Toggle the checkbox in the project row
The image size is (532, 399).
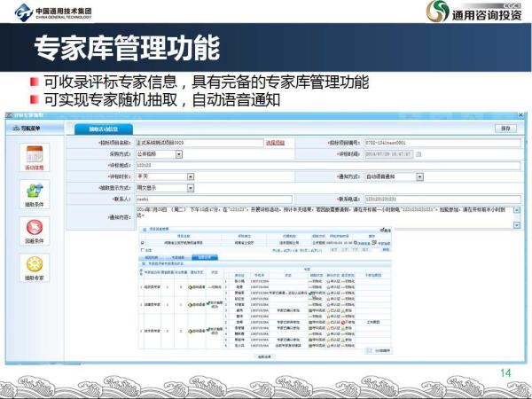click(141, 242)
